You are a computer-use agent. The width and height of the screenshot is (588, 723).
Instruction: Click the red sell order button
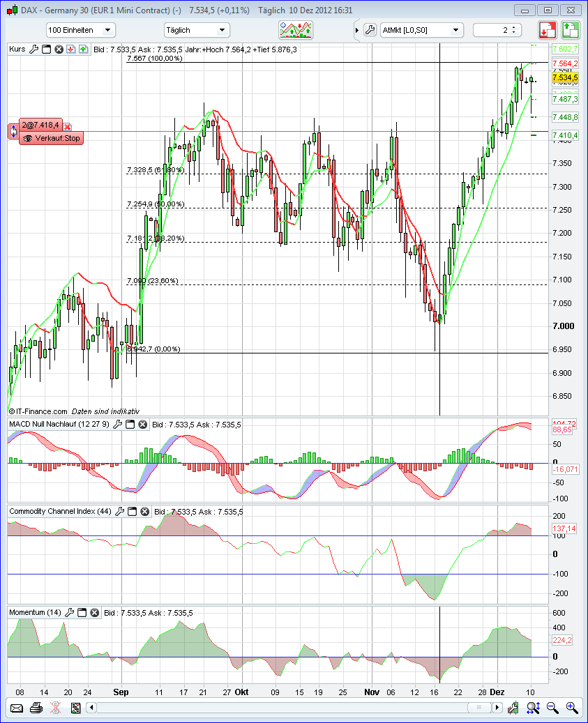click(548, 31)
